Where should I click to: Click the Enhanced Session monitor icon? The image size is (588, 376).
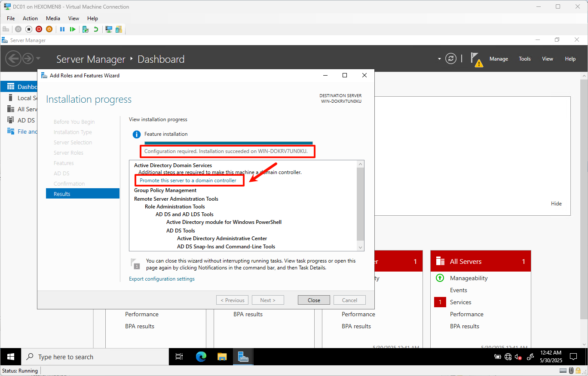(109, 29)
